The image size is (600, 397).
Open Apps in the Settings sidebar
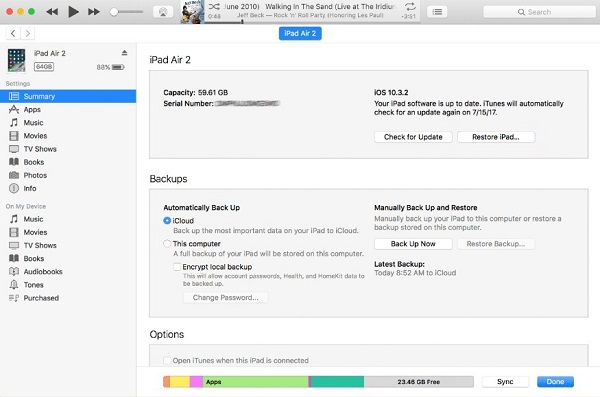pyautogui.click(x=68, y=109)
